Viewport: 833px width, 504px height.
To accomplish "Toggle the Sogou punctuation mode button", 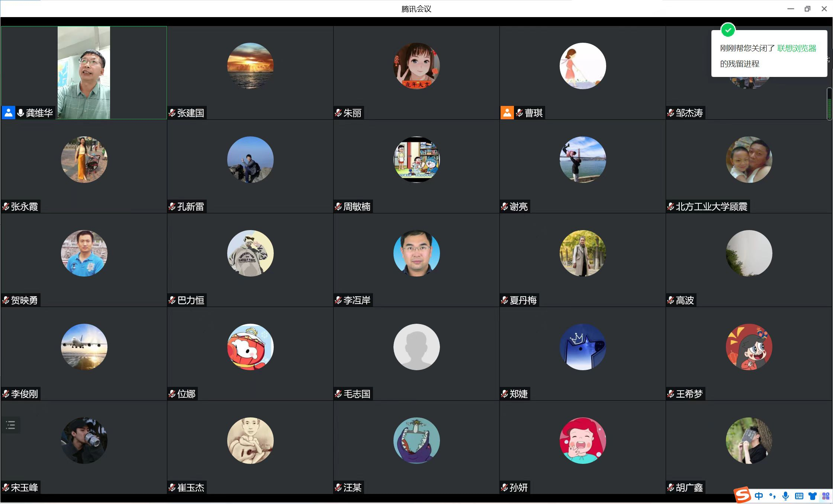I will pyautogui.click(x=772, y=496).
